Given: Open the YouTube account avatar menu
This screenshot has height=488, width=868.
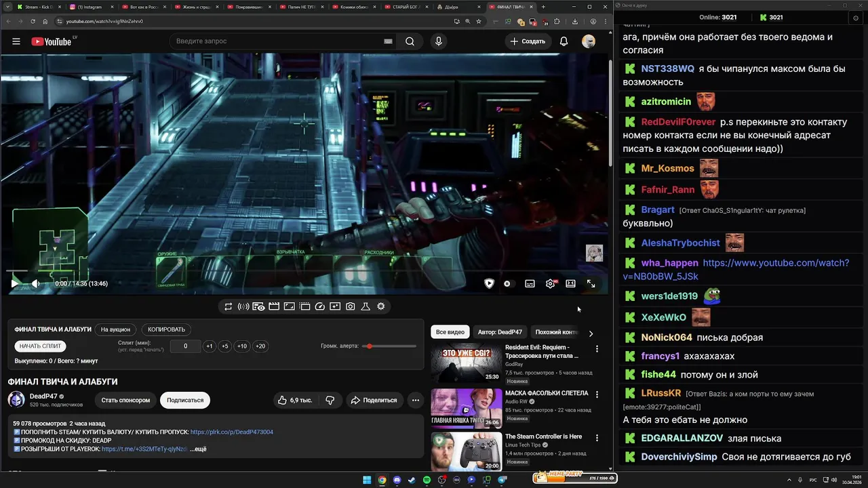Looking at the screenshot, I should 589,41.
